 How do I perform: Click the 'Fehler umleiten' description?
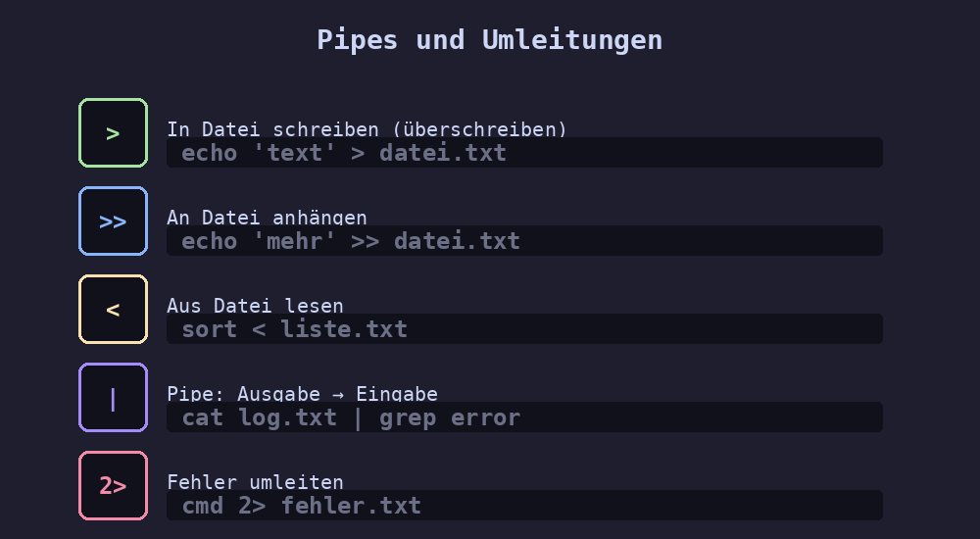click(x=255, y=482)
